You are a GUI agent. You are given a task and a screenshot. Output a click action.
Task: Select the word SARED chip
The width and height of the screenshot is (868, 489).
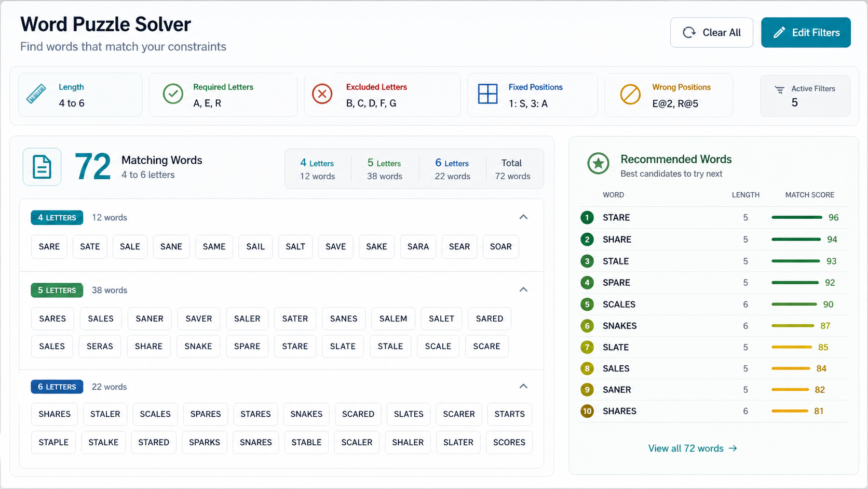pyautogui.click(x=490, y=319)
